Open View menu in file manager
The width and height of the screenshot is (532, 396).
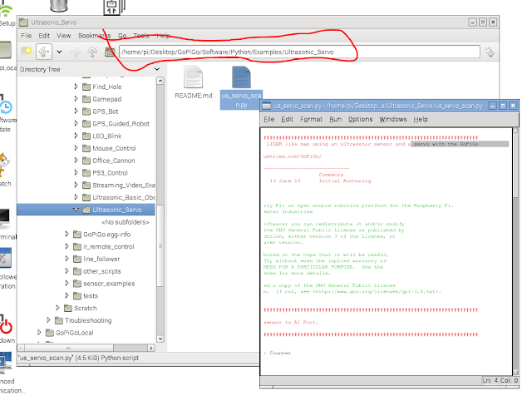[x=64, y=36]
